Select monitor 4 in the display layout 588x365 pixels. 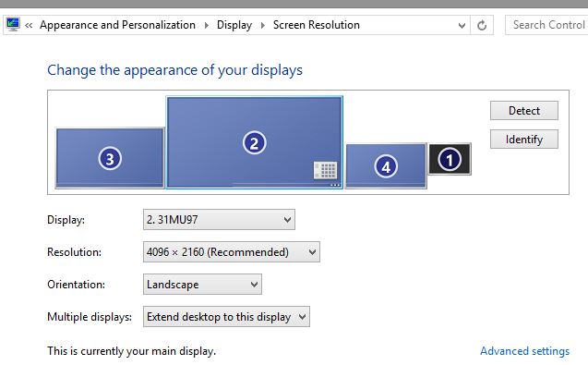point(386,165)
